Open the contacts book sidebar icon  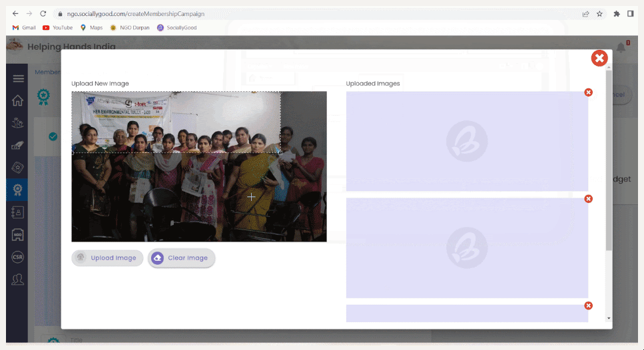coord(17,212)
